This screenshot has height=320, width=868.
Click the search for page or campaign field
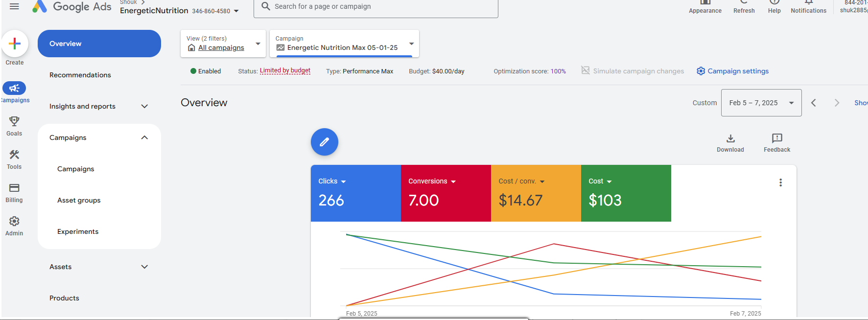tap(376, 7)
